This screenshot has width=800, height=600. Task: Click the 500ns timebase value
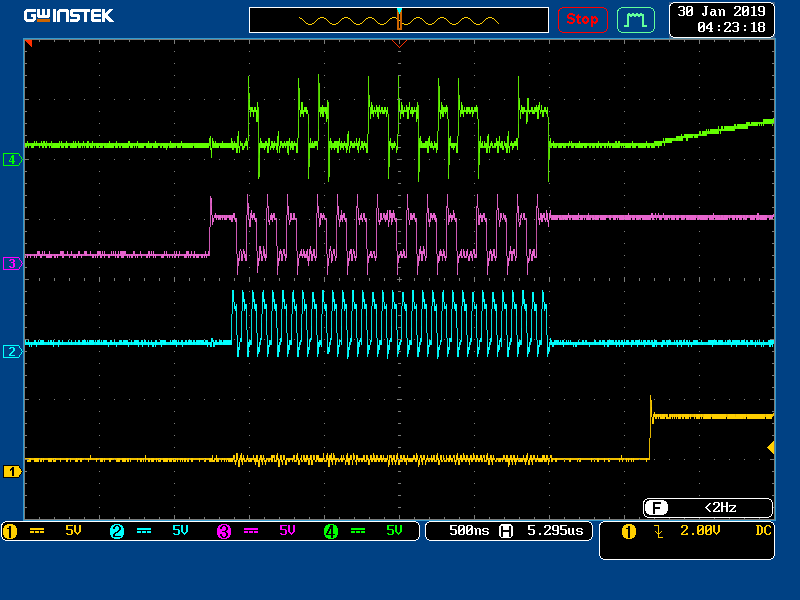point(469,531)
